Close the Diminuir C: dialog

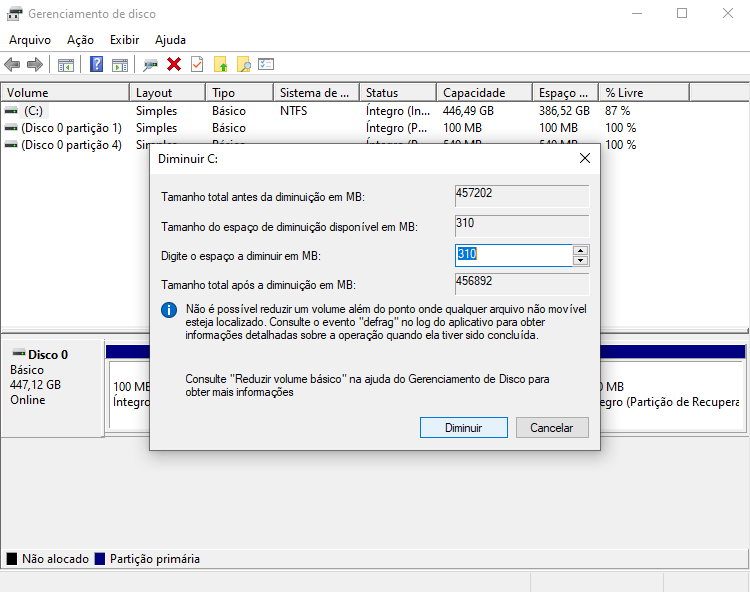[x=584, y=158]
